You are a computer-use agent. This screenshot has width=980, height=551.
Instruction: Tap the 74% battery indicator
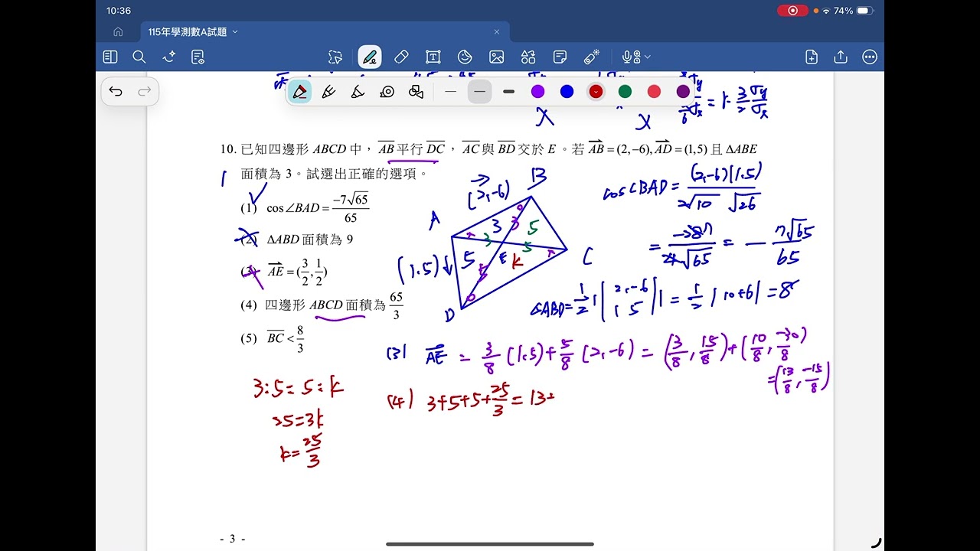click(x=853, y=11)
